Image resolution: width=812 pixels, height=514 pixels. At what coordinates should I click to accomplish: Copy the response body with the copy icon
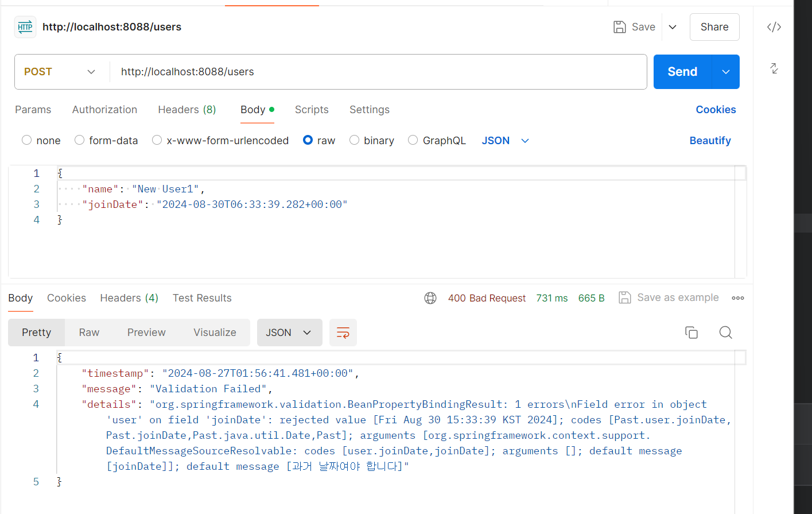(x=691, y=333)
